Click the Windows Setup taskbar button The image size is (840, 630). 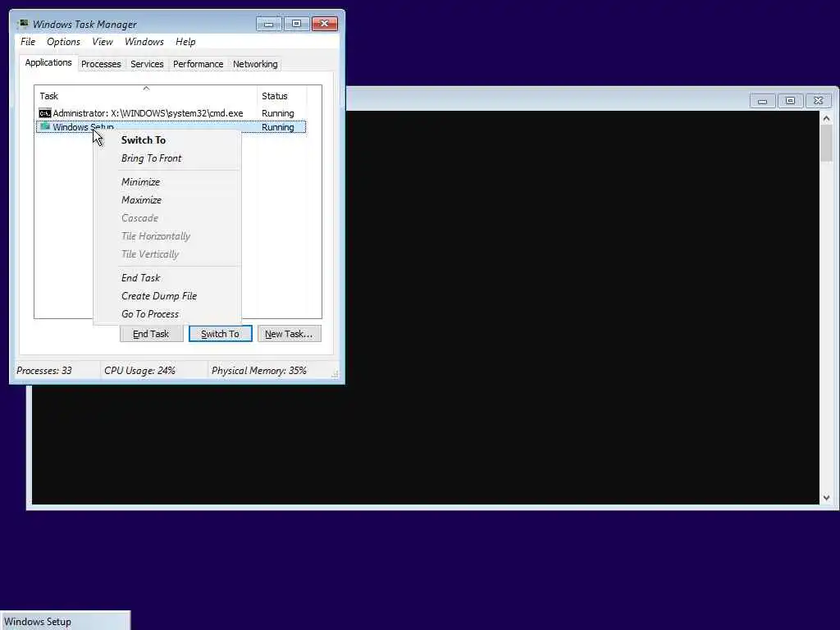coord(65,621)
